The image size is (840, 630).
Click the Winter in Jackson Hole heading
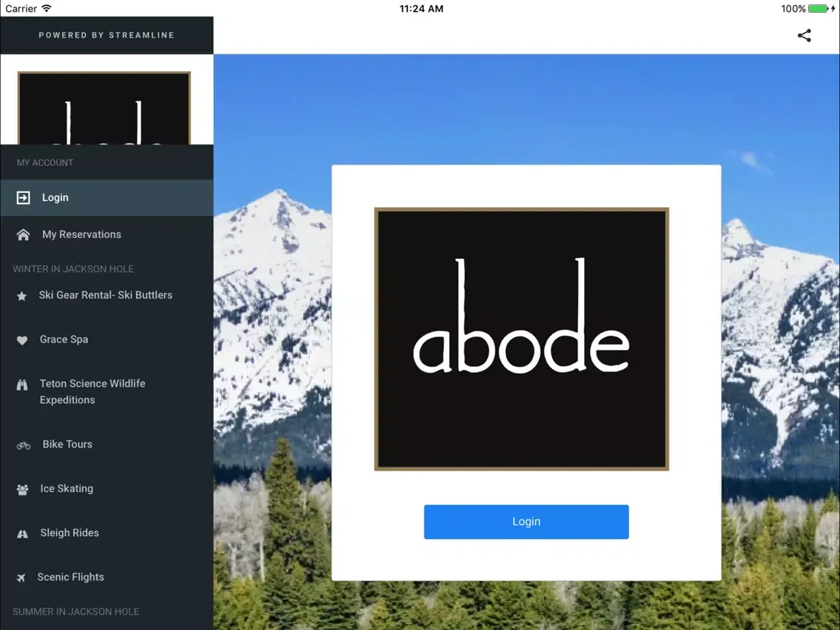tap(73, 269)
